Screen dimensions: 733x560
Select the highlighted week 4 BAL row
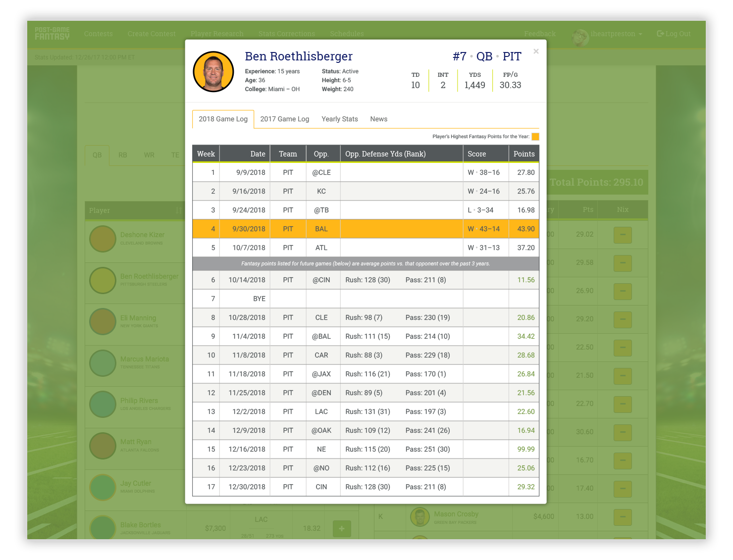point(366,229)
